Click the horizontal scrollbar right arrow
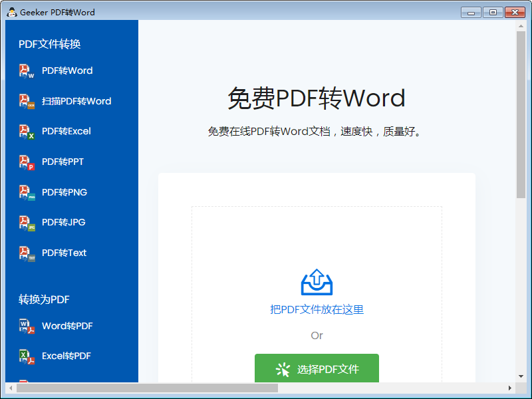 pos(509,388)
